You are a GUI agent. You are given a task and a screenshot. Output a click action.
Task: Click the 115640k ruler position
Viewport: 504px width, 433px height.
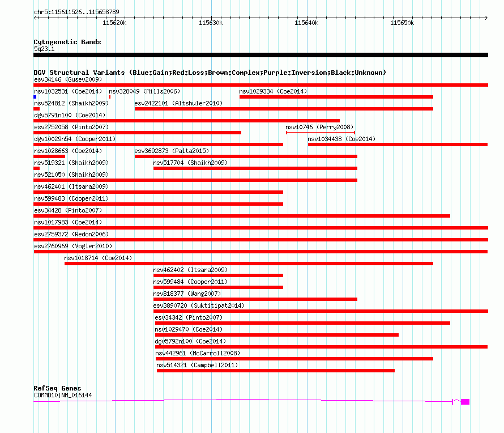point(306,23)
